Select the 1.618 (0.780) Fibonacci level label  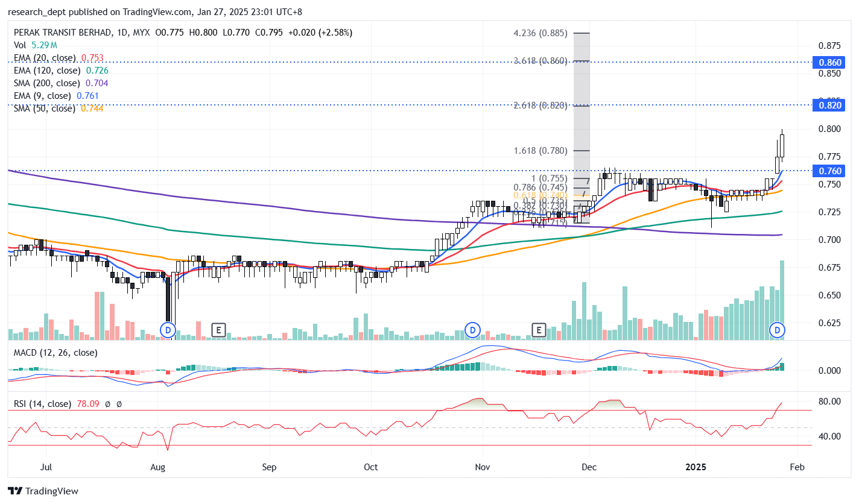pyautogui.click(x=540, y=151)
